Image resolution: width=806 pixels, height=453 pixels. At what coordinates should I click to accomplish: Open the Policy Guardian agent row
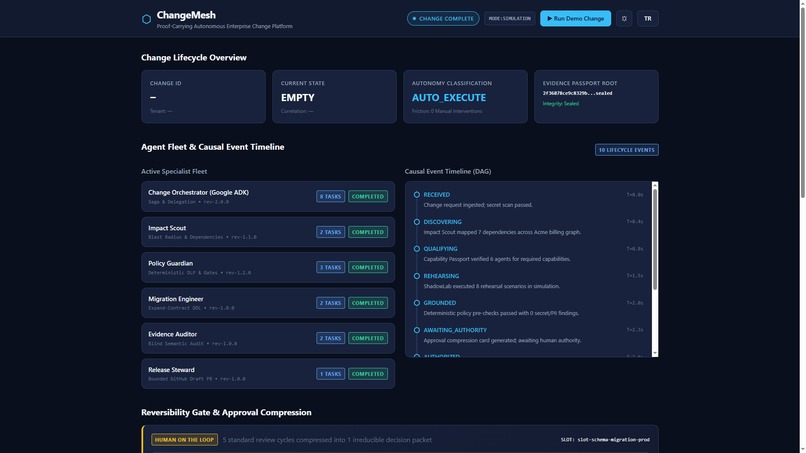point(268,267)
